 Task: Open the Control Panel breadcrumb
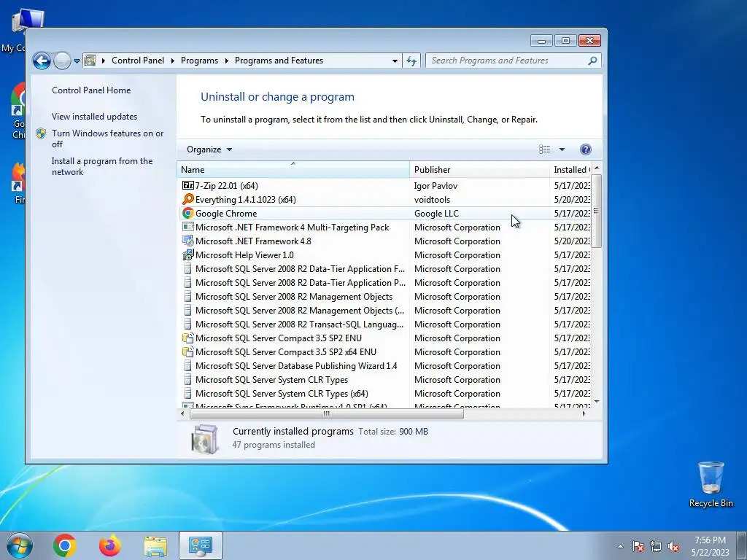(138, 61)
